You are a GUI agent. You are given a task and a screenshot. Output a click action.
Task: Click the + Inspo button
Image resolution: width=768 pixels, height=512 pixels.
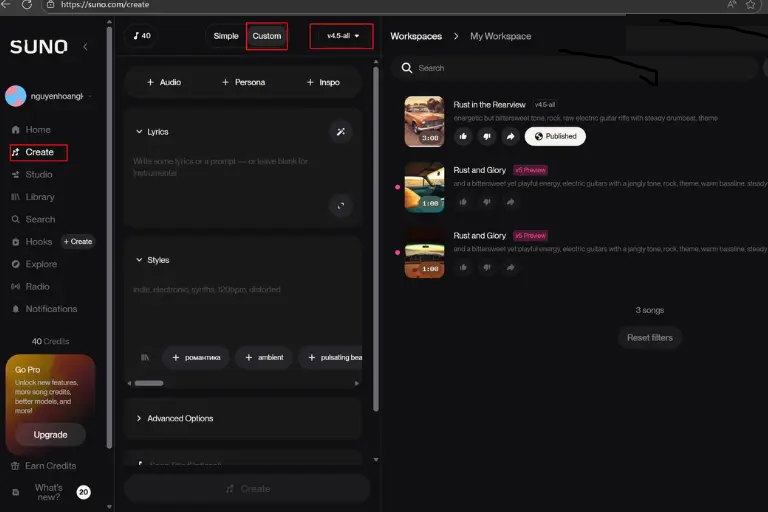point(323,82)
